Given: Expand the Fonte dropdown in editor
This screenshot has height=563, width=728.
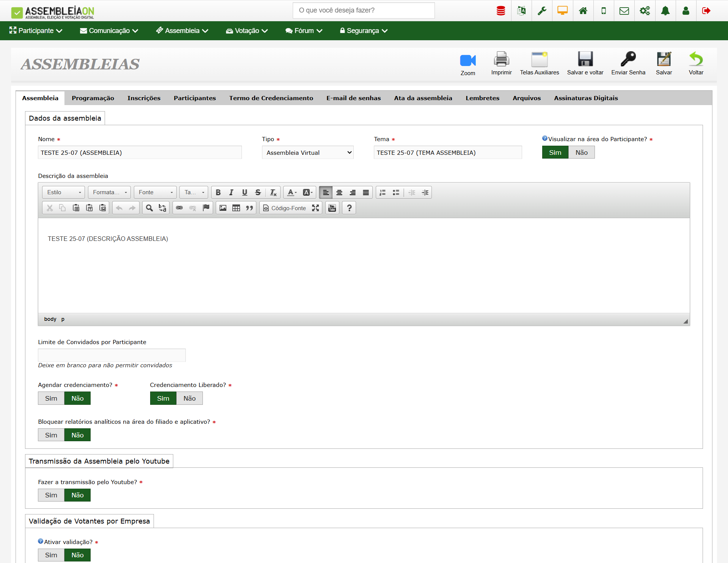Looking at the screenshot, I should (155, 192).
